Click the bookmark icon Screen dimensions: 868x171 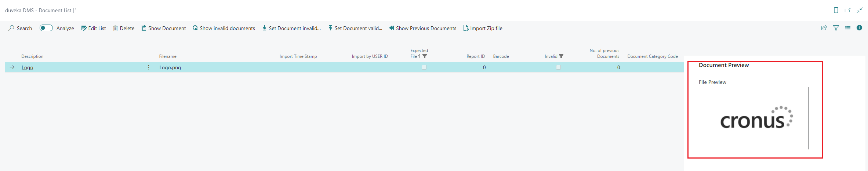836,10
